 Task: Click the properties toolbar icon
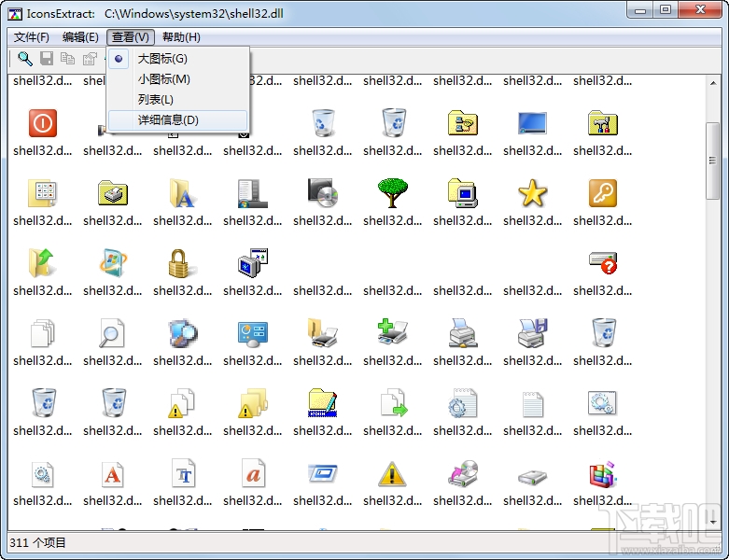pos(90,59)
